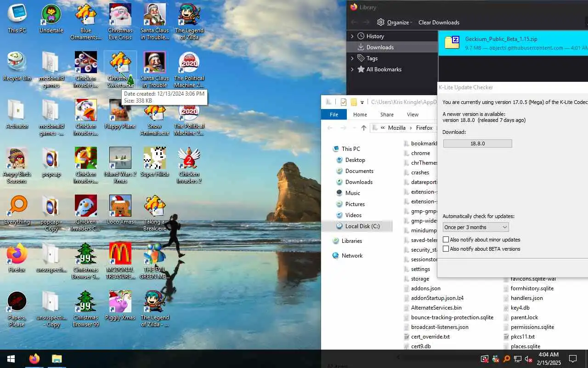The height and width of the screenshot is (368, 588).
Task: Open Documents in the Explorer navigation pane
Action: [x=359, y=171]
